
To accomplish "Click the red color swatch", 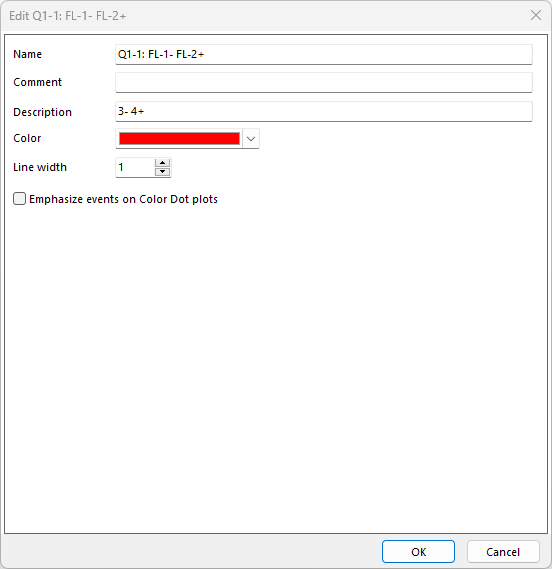I will tap(179, 139).
